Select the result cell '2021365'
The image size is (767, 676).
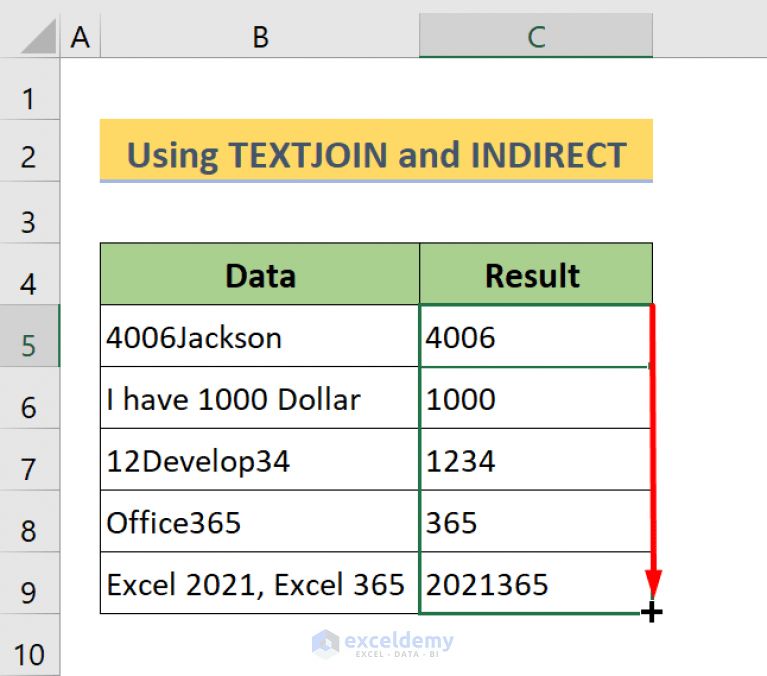tap(535, 583)
